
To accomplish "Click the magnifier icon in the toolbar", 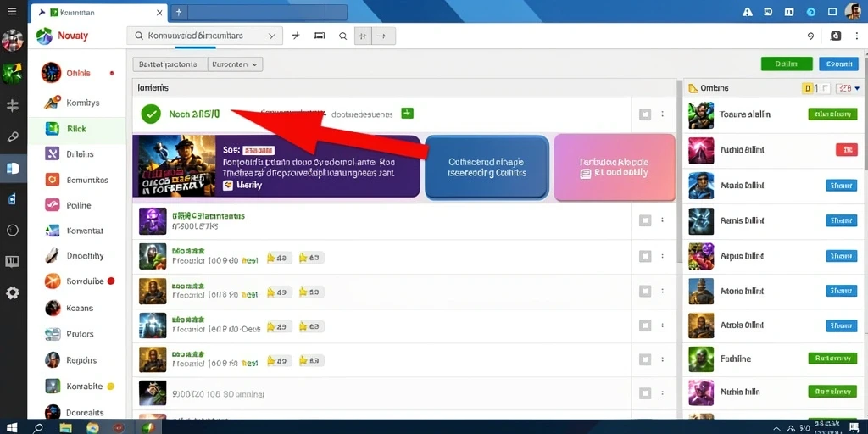I will coord(342,36).
